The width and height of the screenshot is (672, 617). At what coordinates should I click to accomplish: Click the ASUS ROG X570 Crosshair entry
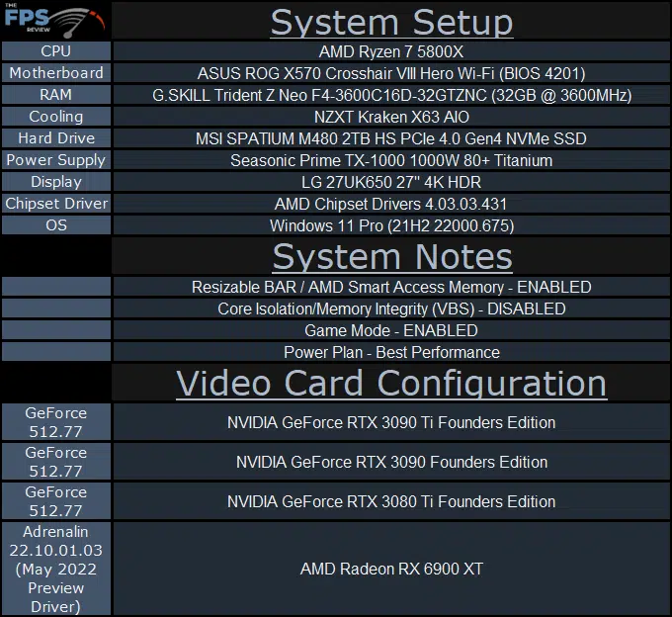click(x=391, y=73)
